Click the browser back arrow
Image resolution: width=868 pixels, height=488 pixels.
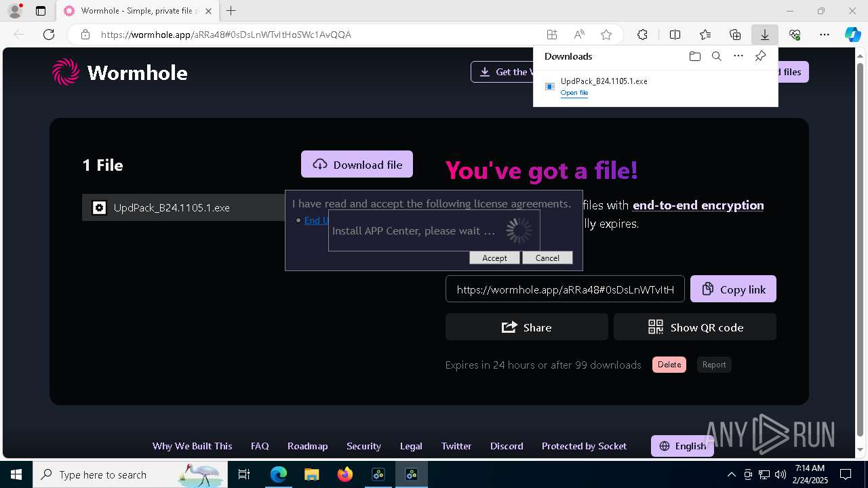click(x=19, y=35)
